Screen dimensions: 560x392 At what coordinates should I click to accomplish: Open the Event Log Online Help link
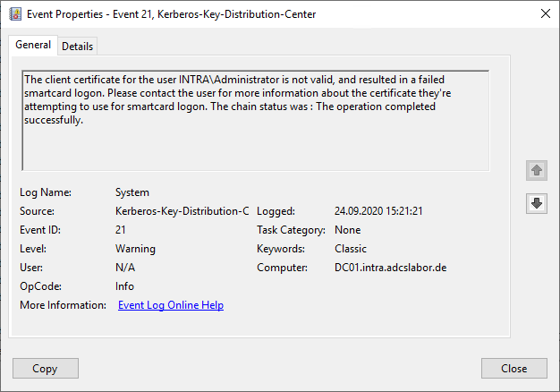click(171, 305)
